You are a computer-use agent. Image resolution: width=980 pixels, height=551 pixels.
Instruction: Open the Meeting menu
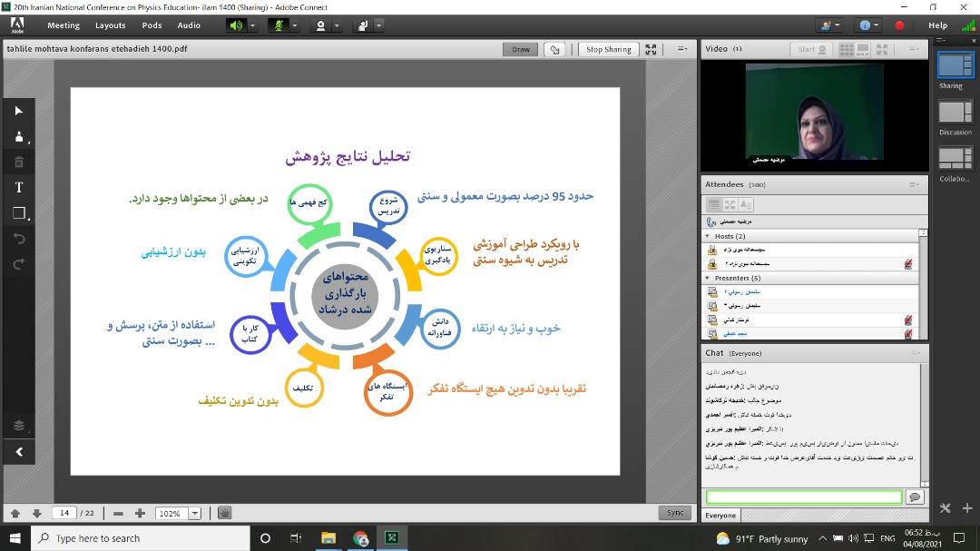click(x=63, y=25)
